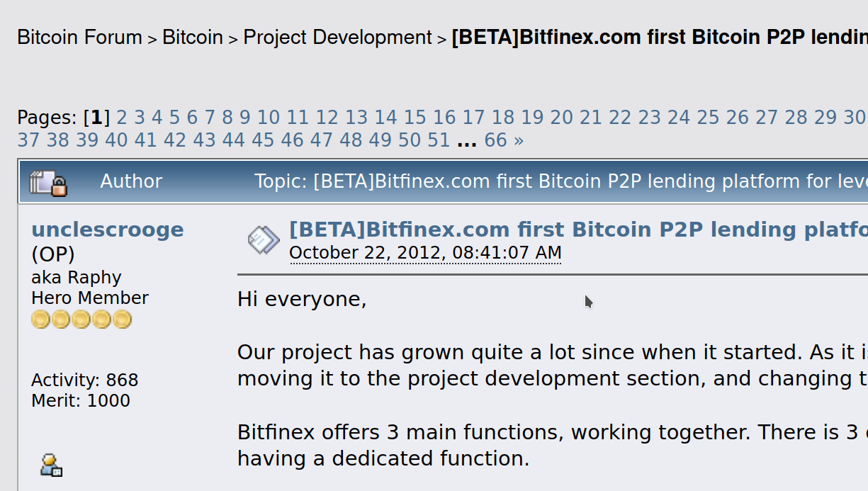Select page 37 in second row

(x=28, y=140)
